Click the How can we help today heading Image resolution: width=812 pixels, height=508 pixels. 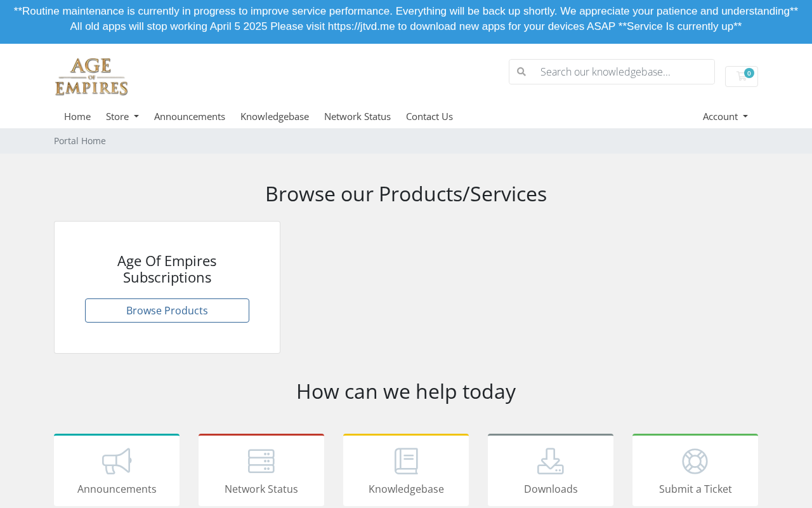tap(406, 391)
